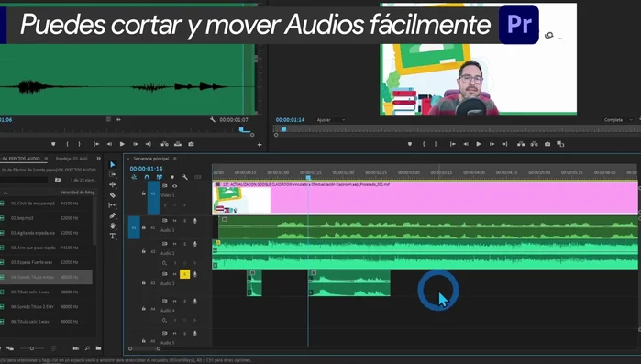Add marker in the Source monitor

53,144
